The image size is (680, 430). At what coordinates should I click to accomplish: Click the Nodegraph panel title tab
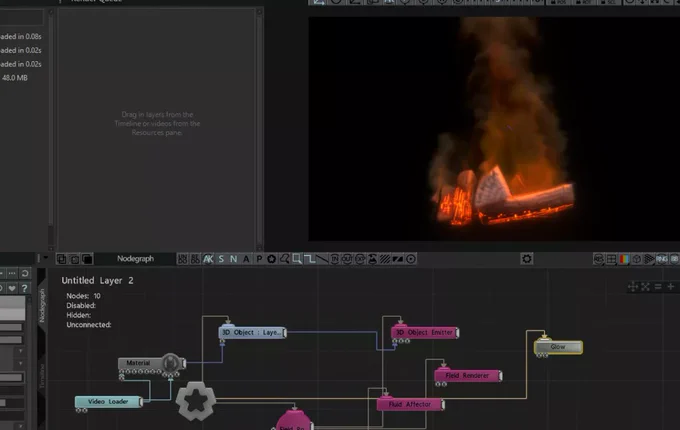coord(135,259)
